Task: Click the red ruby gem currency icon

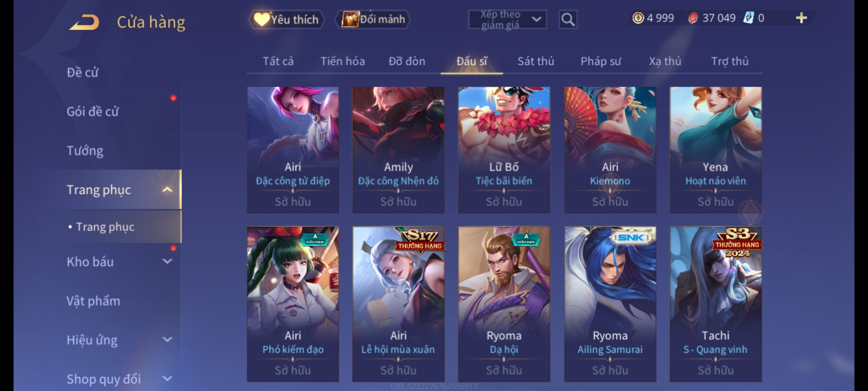Action: [x=693, y=18]
